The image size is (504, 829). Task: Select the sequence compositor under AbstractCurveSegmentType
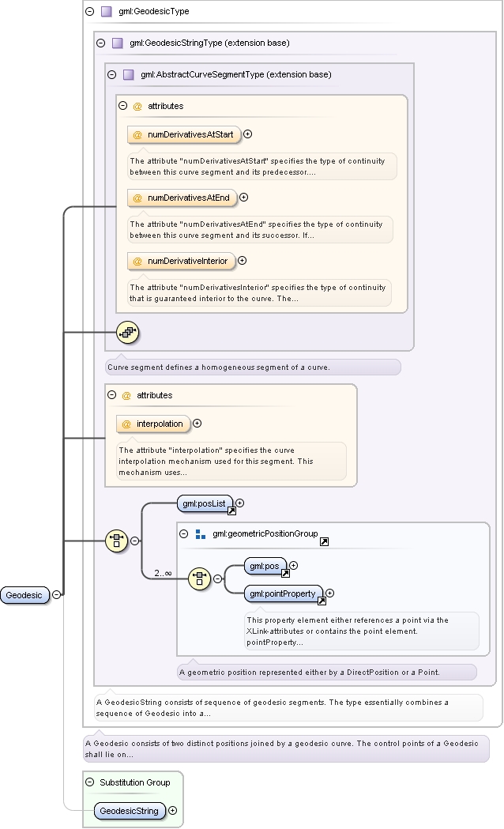point(127,333)
